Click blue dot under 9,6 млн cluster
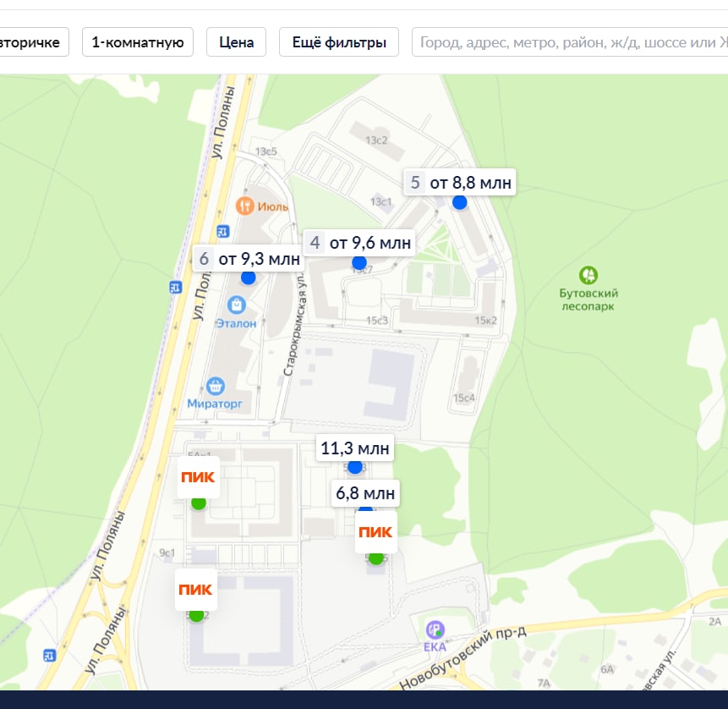 tap(359, 263)
